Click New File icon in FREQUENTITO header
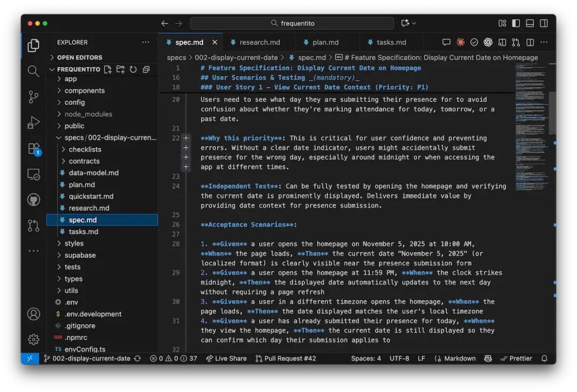 (x=108, y=69)
